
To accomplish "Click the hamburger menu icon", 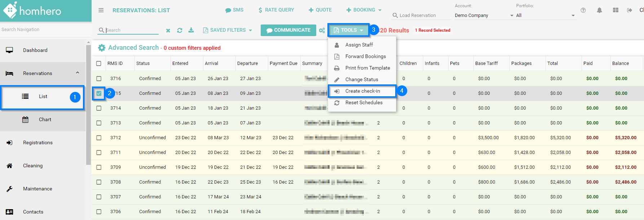I will coord(101,10).
